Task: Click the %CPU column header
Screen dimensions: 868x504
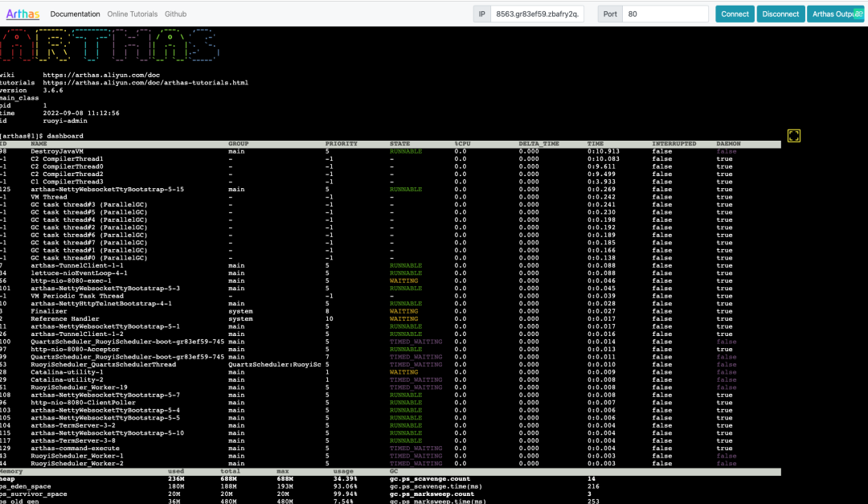Action: pyautogui.click(x=462, y=143)
